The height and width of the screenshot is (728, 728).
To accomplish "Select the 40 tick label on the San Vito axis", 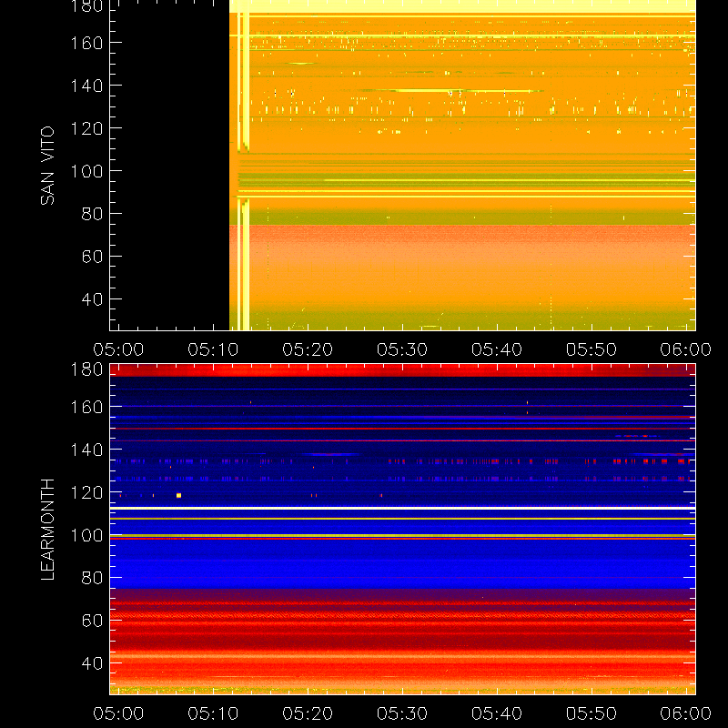I will 92,299.
